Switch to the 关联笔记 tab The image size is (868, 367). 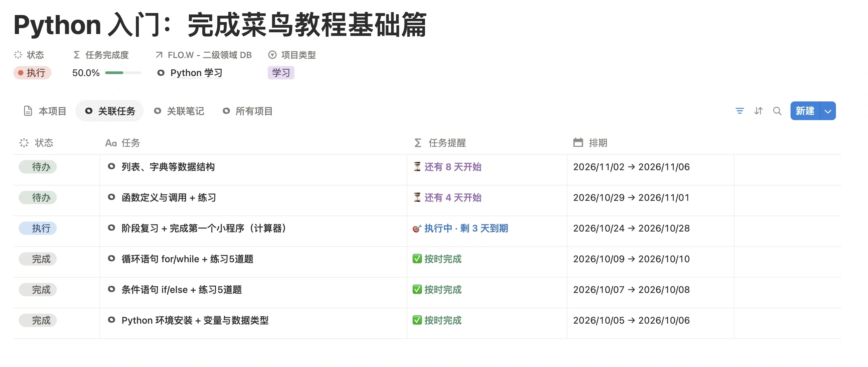pos(179,111)
